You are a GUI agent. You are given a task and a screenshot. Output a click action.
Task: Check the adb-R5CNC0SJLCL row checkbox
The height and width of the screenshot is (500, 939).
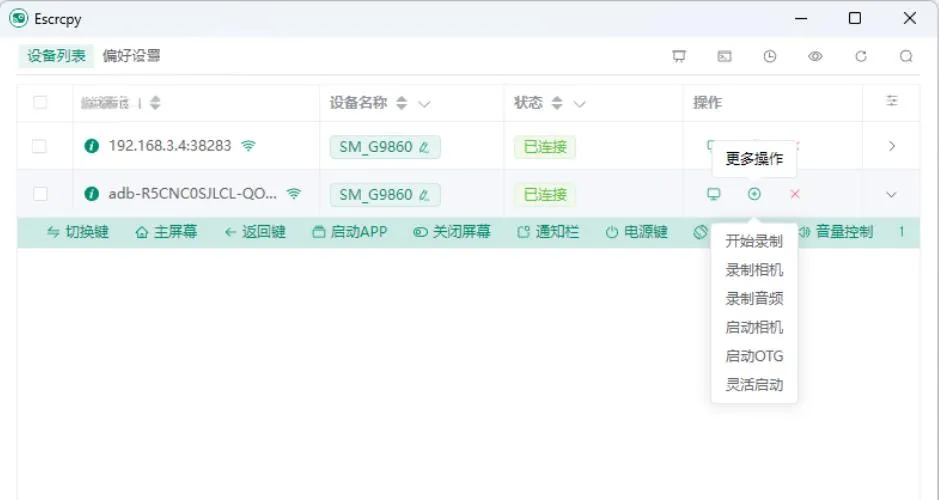(40, 194)
